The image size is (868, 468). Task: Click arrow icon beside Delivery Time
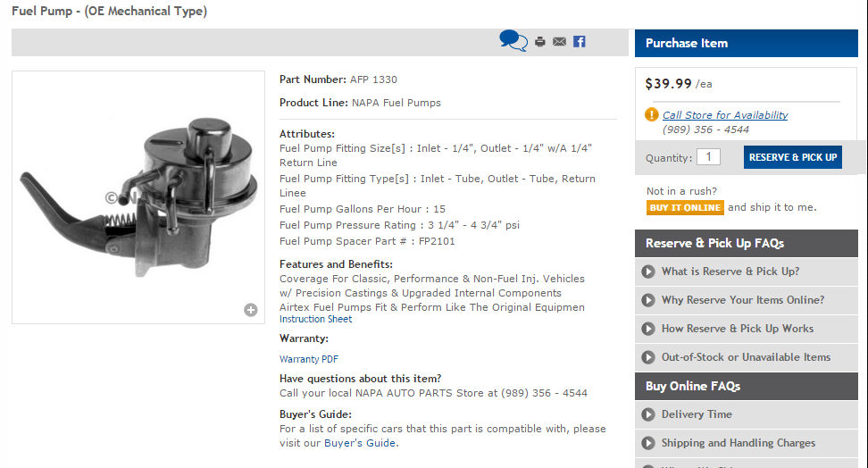click(x=648, y=414)
